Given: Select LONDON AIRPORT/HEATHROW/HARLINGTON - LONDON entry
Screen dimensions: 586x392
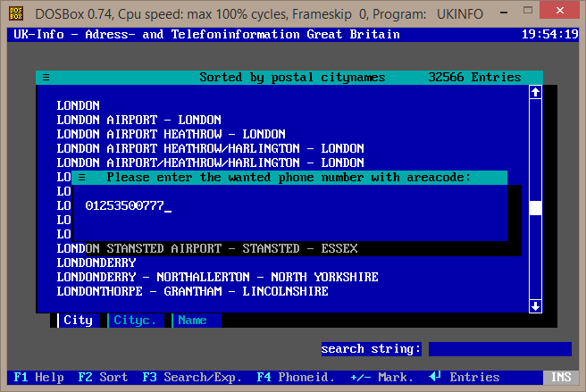Looking at the screenshot, I should click(x=211, y=163).
